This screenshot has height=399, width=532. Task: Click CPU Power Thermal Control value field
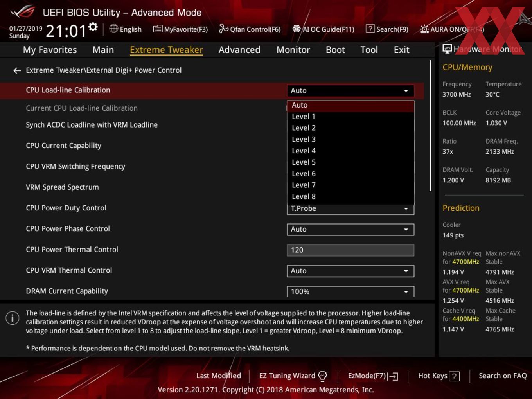click(350, 250)
